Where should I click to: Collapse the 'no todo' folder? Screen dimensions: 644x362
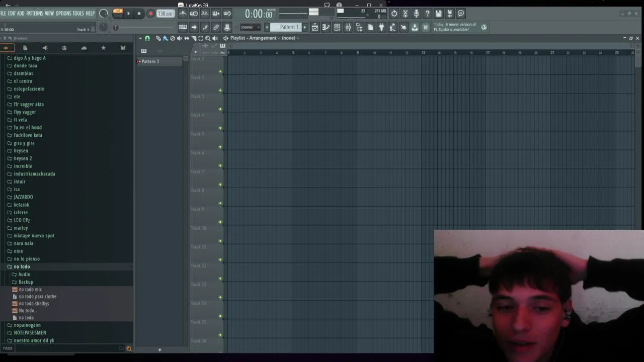pyautogui.click(x=22, y=266)
